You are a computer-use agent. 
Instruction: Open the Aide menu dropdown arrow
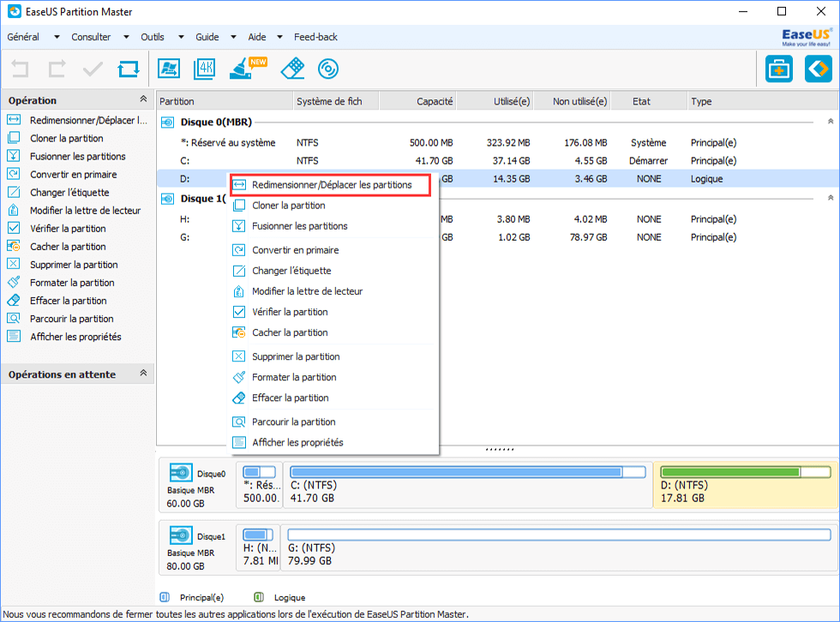click(279, 37)
